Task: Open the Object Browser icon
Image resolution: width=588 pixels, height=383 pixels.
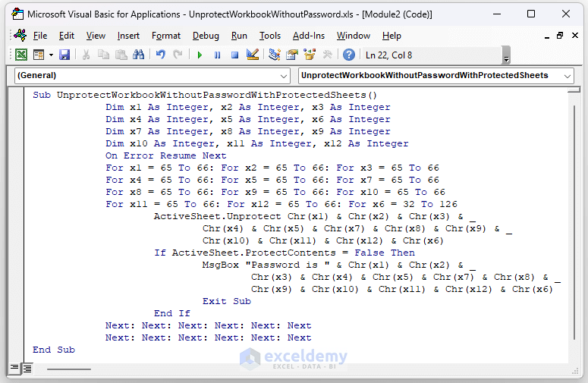Action: [310, 55]
